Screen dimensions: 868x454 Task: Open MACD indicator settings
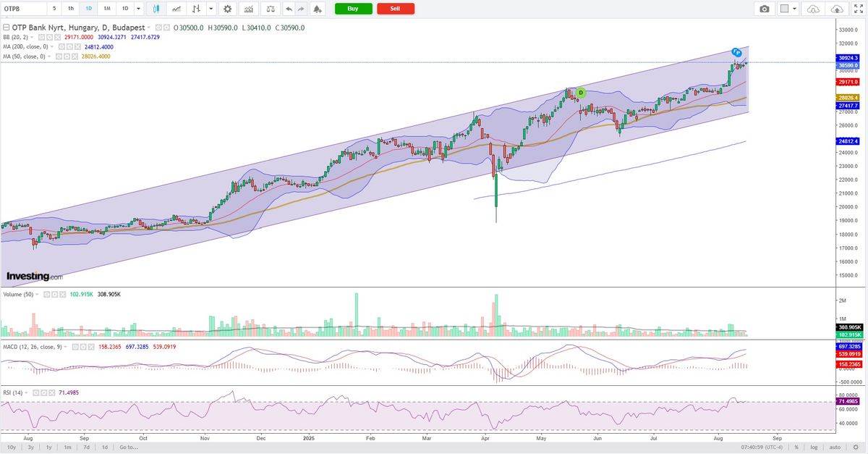(x=82, y=347)
